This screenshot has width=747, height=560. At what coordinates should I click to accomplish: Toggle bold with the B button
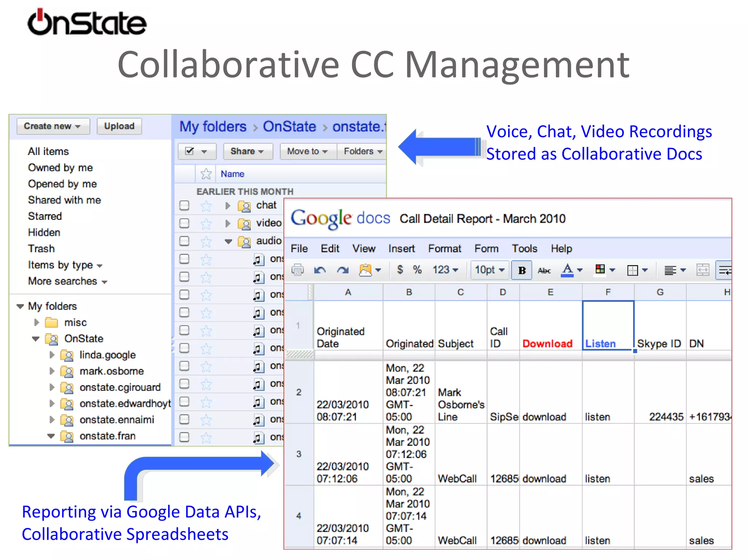[x=522, y=270]
